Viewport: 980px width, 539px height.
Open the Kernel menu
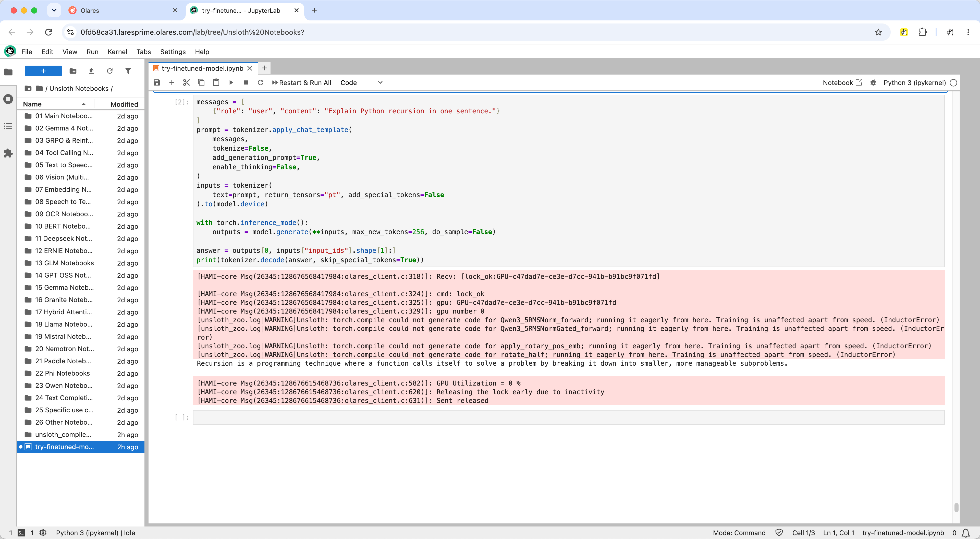pyautogui.click(x=117, y=52)
